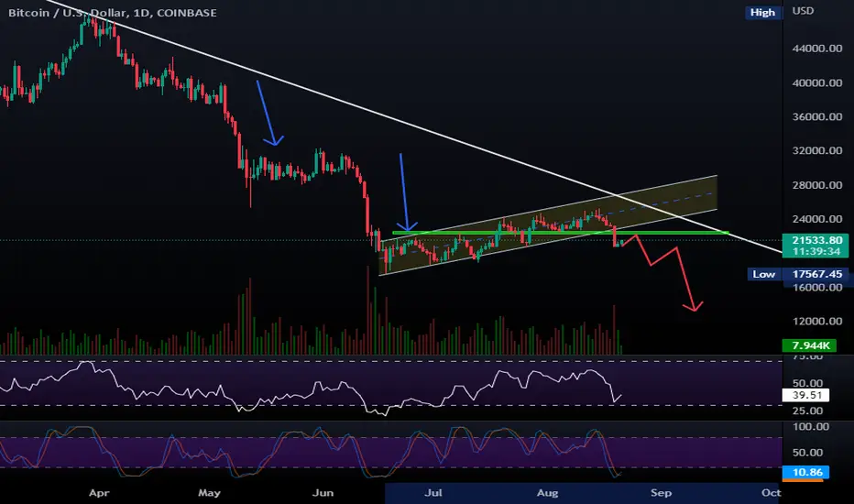Click the Sep label on time axis
The height and width of the screenshot is (504, 854).
pyautogui.click(x=661, y=493)
